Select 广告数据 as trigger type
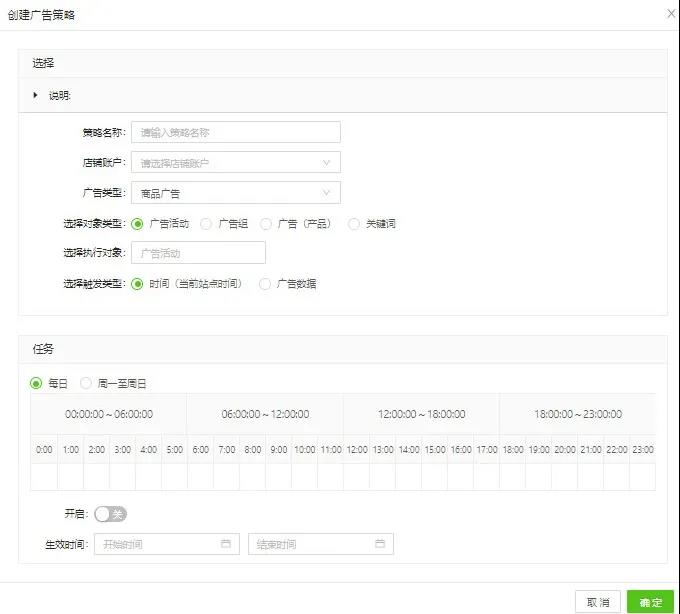 [265, 284]
